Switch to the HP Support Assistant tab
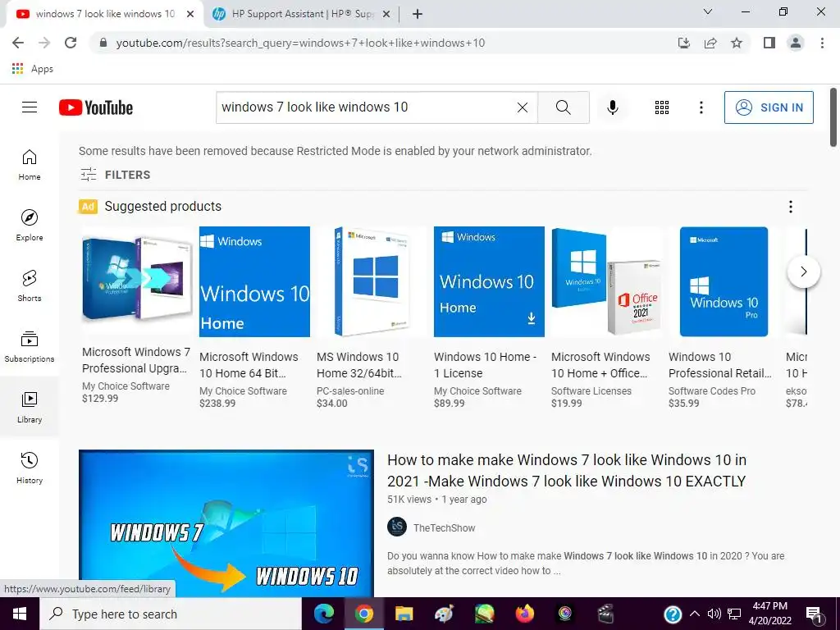Screen dimensions: 840x630 coord(301,14)
